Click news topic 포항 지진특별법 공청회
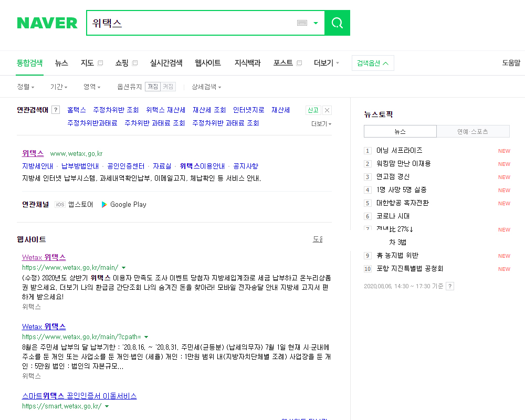The height and width of the screenshot is (420, 525). pyautogui.click(x=410, y=268)
